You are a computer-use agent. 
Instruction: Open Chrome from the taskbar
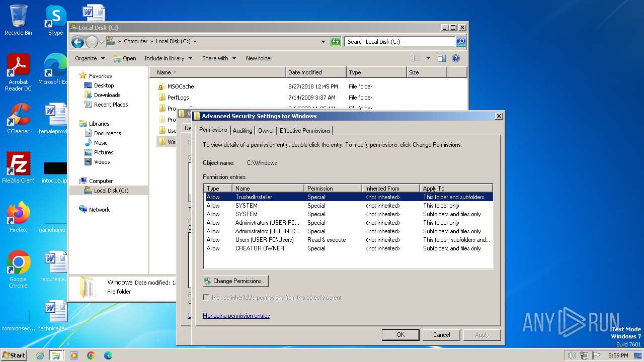[x=91, y=355]
